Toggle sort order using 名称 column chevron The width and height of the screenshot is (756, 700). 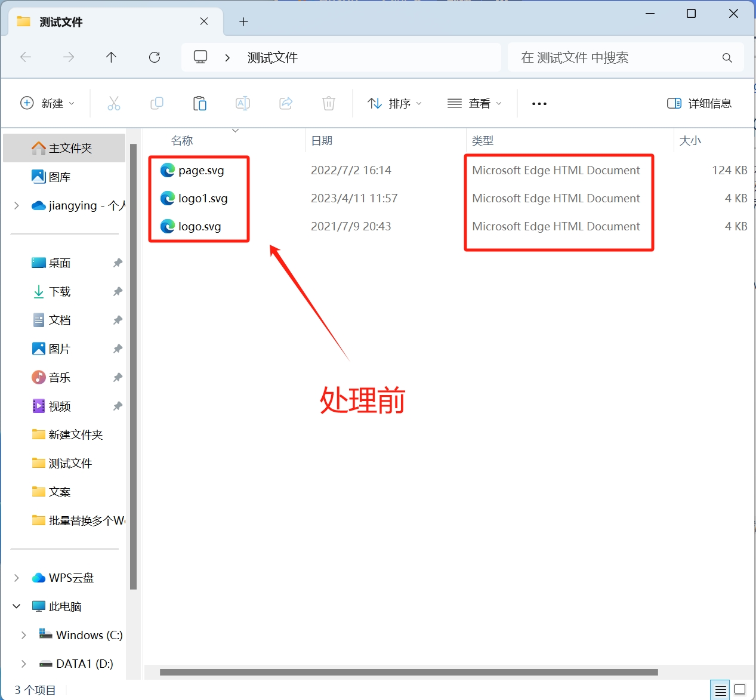[x=235, y=129]
